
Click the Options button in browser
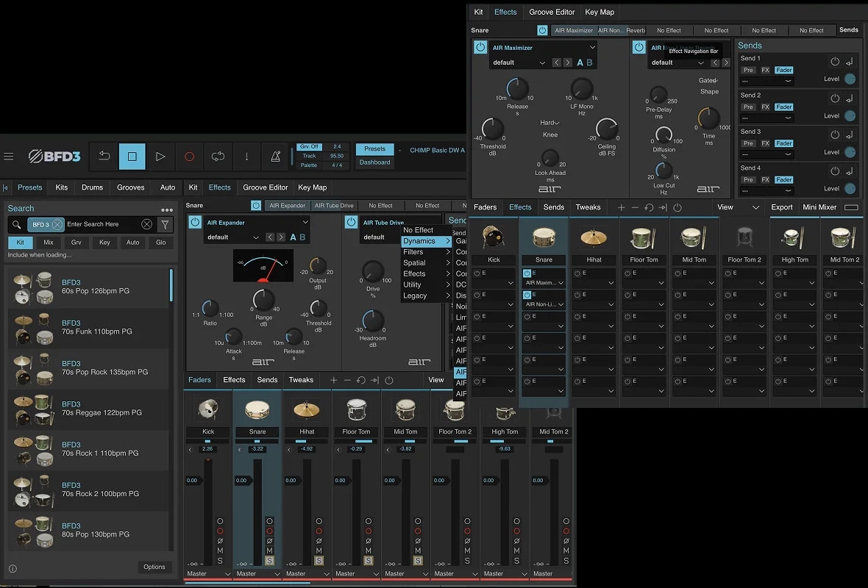(x=154, y=567)
